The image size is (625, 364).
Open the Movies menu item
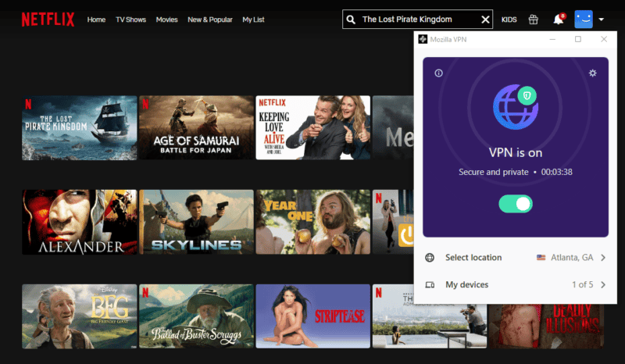pos(166,20)
